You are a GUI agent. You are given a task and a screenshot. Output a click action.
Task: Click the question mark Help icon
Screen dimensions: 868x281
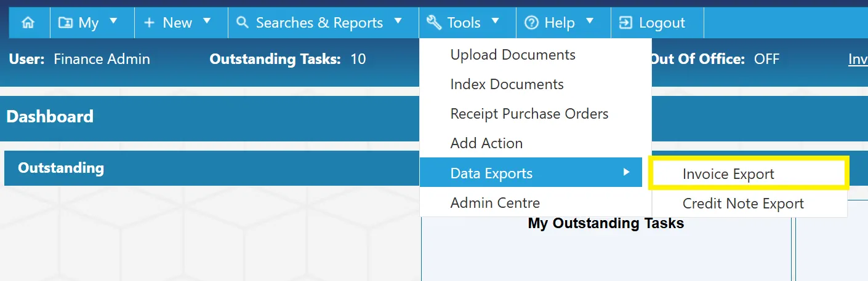click(531, 23)
